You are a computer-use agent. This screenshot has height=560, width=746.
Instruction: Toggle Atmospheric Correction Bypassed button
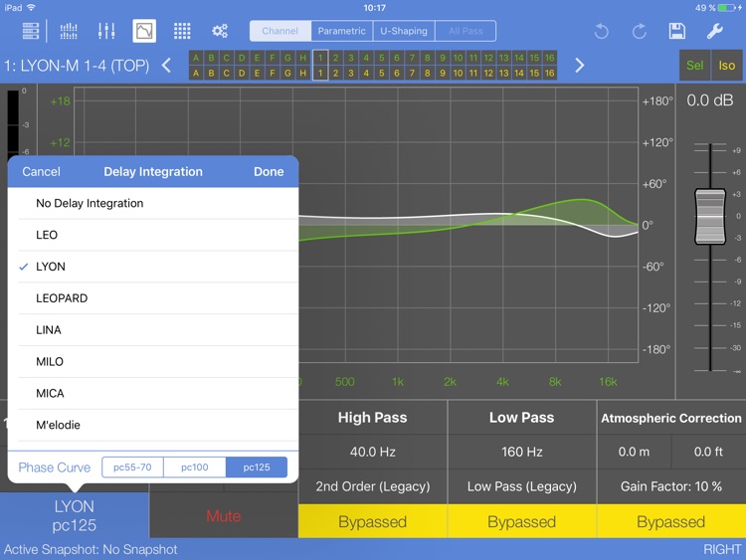pos(671,521)
